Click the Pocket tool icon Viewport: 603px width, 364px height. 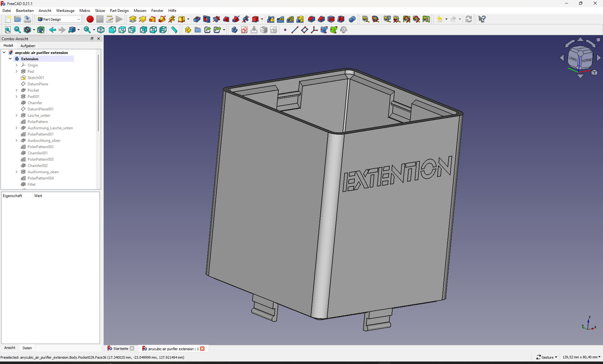point(197,19)
